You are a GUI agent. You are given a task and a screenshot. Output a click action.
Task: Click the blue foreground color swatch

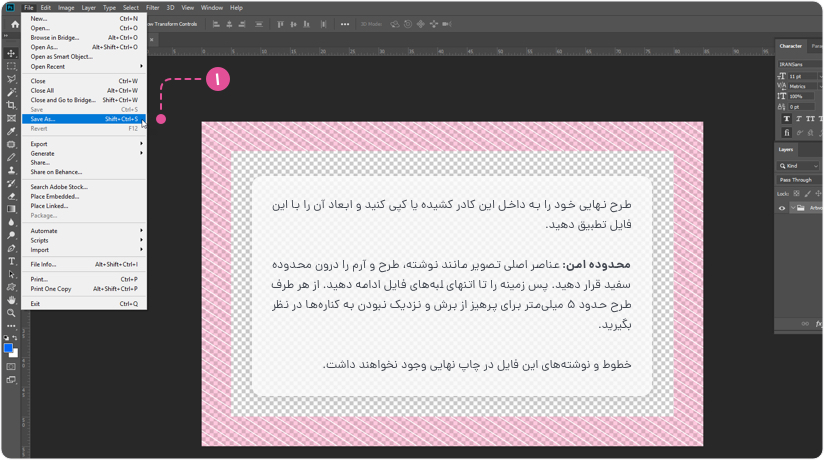(9, 348)
